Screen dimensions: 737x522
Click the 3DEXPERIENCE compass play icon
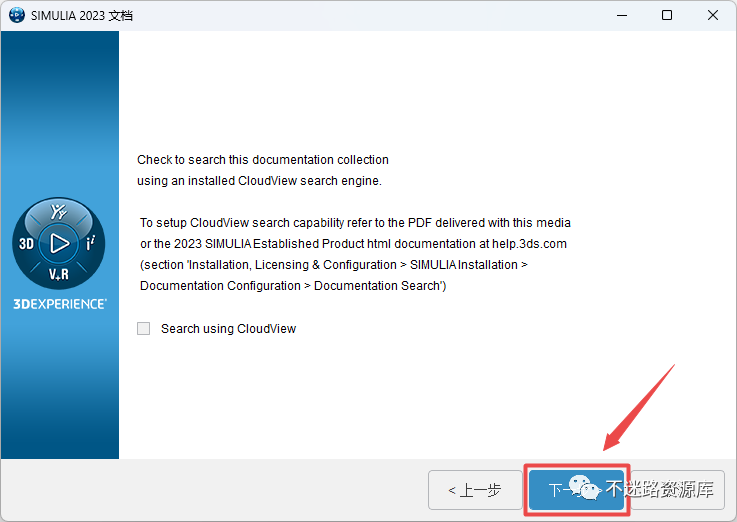point(59,243)
